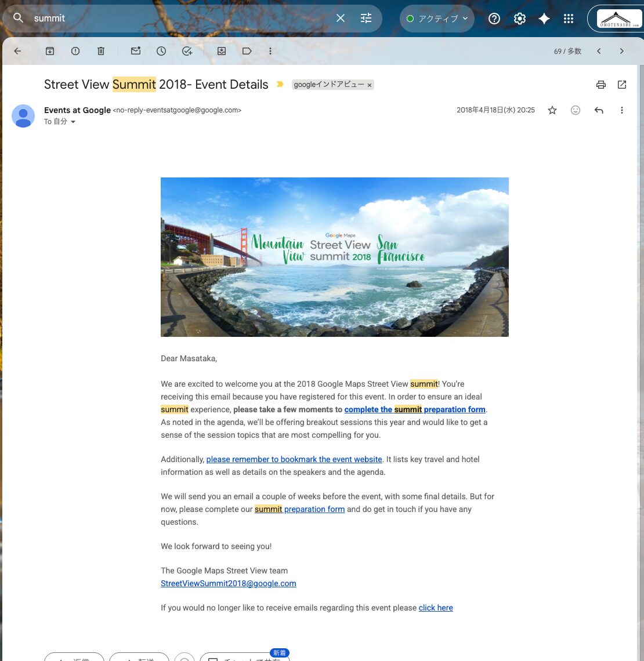This screenshot has height=661, width=644.
Task: Expand recipient details next to To 自分
Action: pyautogui.click(x=73, y=122)
